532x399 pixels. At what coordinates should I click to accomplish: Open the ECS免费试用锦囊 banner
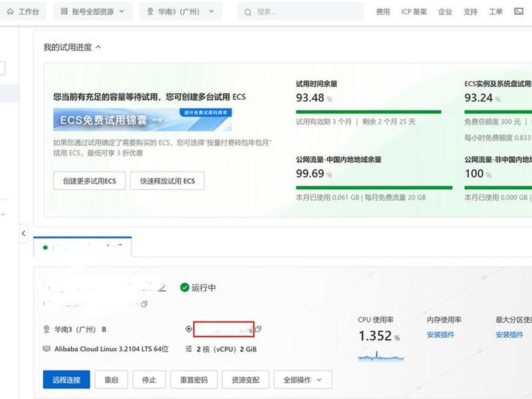coord(142,120)
